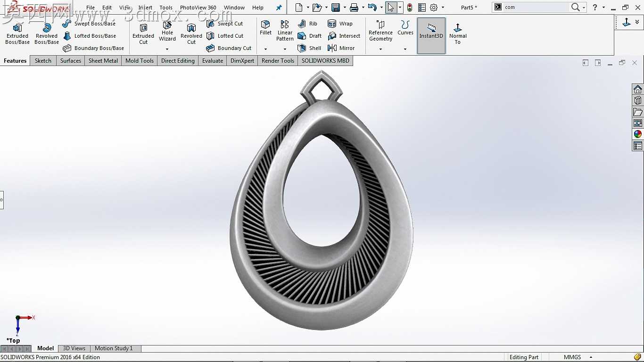Choose Boundary Boss/Base feature

(x=93, y=48)
